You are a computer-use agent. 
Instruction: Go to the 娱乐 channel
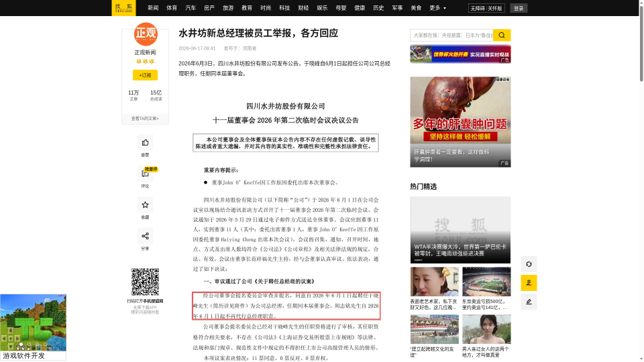click(322, 8)
